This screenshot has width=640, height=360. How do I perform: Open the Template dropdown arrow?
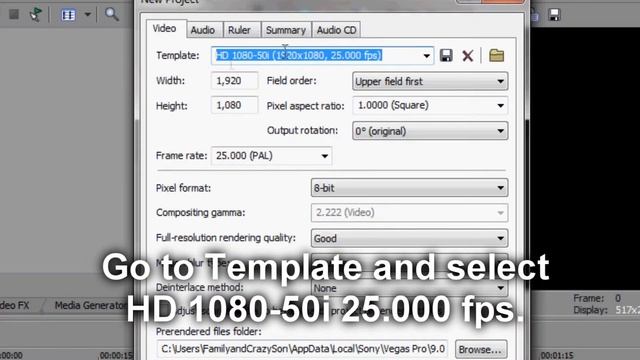tap(426, 56)
